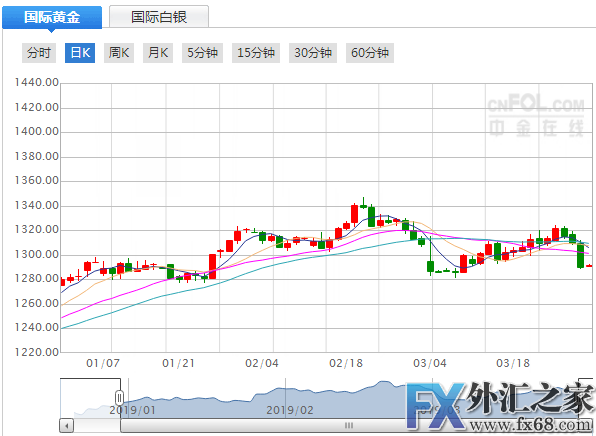Click the scrollbar left arrow button
596x436 pixels.
67,425
